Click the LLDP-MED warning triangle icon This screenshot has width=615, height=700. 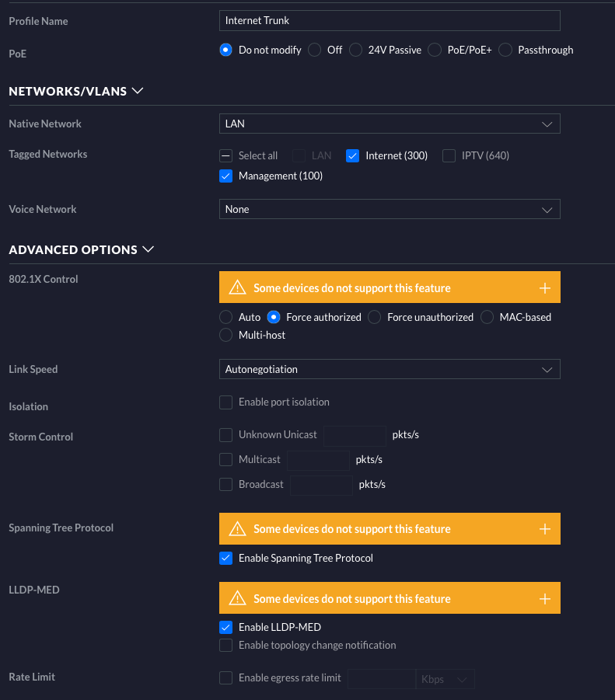pyautogui.click(x=237, y=599)
